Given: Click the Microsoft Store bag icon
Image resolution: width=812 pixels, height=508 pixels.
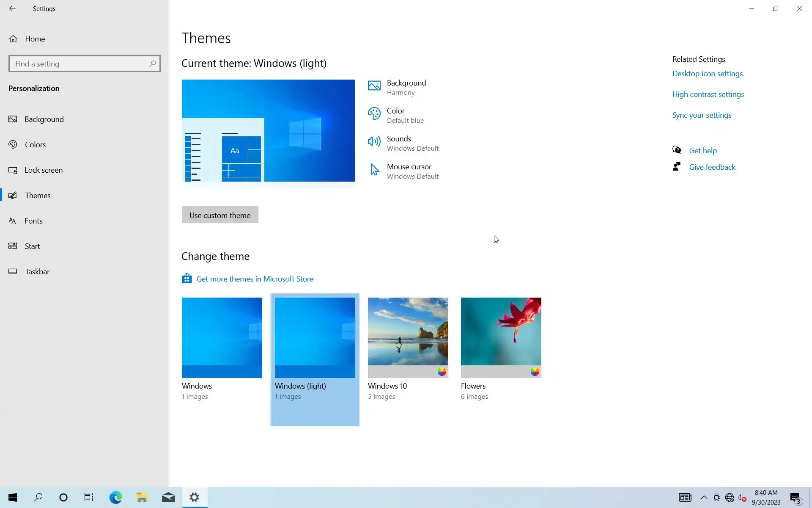Looking at the screenshot, I should (x=187, y=279).
